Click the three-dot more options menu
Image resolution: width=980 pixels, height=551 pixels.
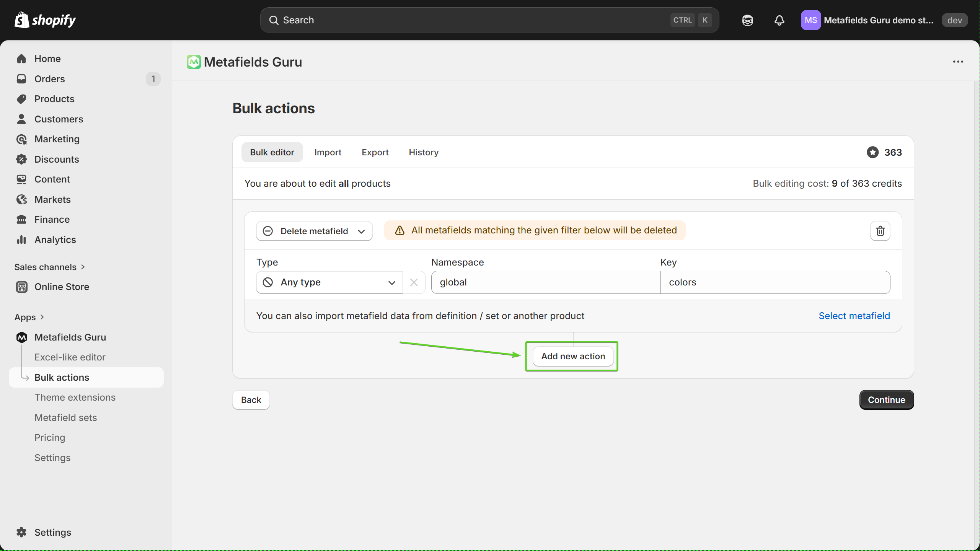tap(958, 62)
